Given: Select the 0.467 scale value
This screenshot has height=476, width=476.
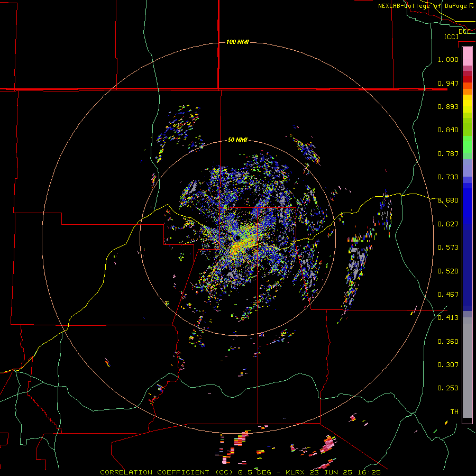Looking at the screenshot, I should [x=448, y=295].
